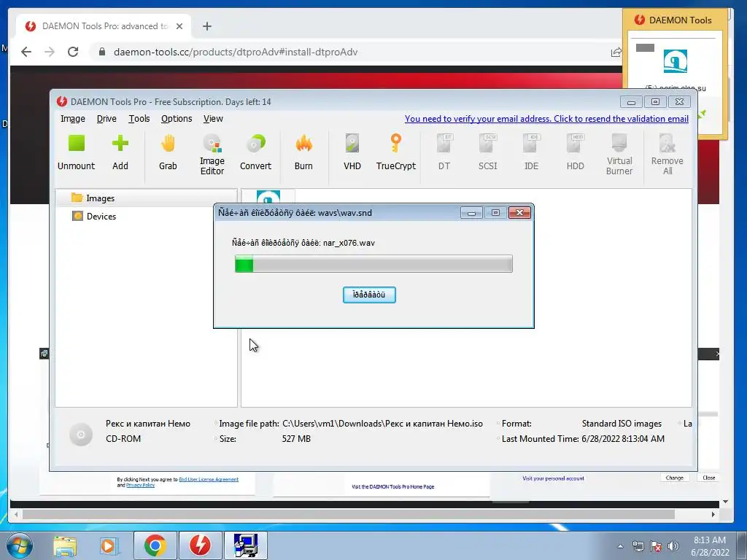Click Visit the DAEMON Tools Pro Home Page
The image size is (747, 560).
coord(393,486)
